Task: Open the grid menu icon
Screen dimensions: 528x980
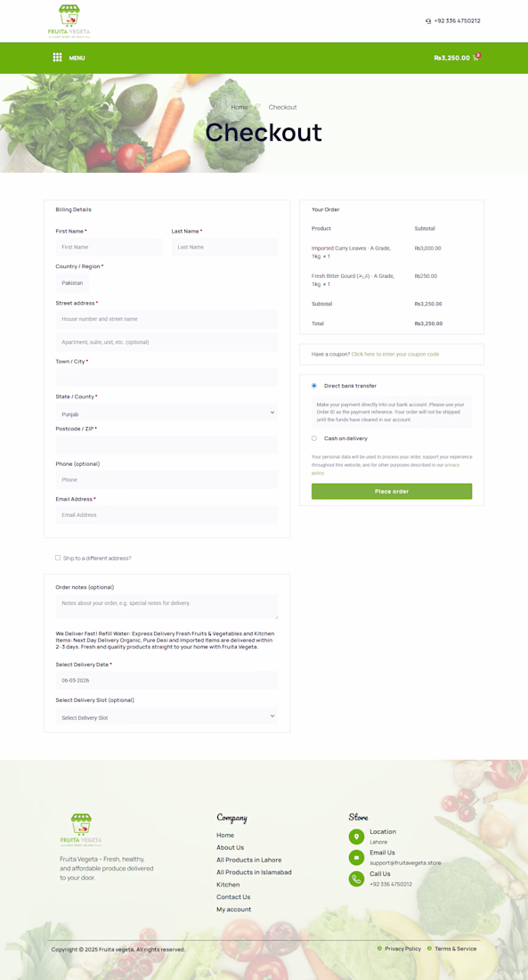Action: (x=58, y=58)
